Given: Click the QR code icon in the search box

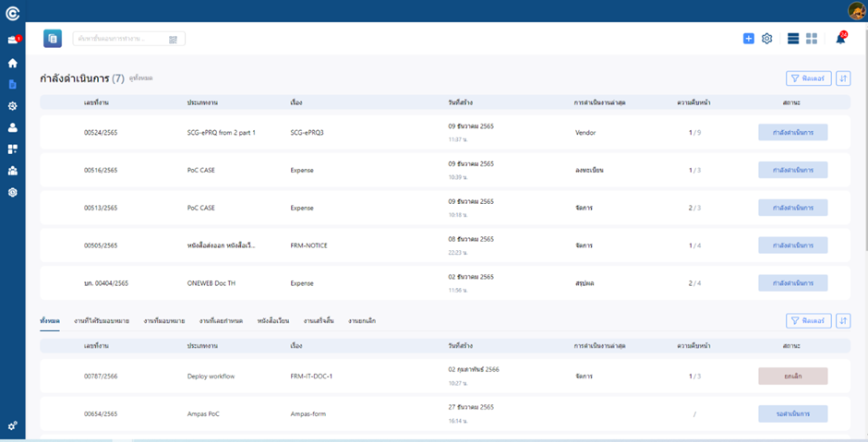Looking at the screenshot, I should point(173,39).
